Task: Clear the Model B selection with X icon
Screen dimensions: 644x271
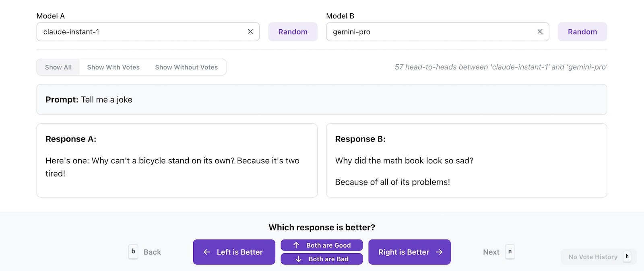Action: [540, 32]
